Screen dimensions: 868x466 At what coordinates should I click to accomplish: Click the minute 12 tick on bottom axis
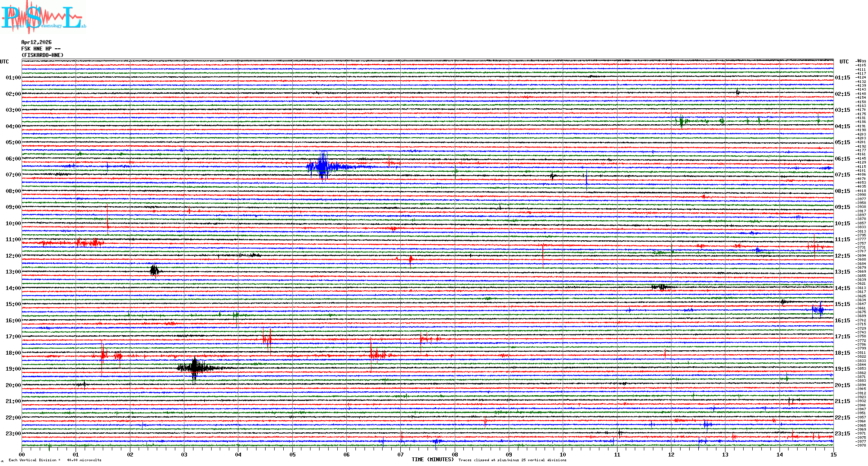pos(671,454)
